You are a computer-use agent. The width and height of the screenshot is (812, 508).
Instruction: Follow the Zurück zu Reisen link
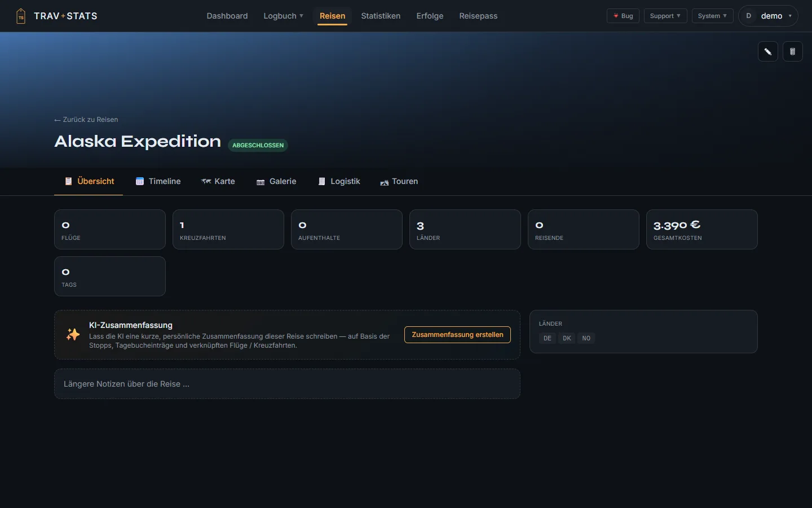(86, 120)
